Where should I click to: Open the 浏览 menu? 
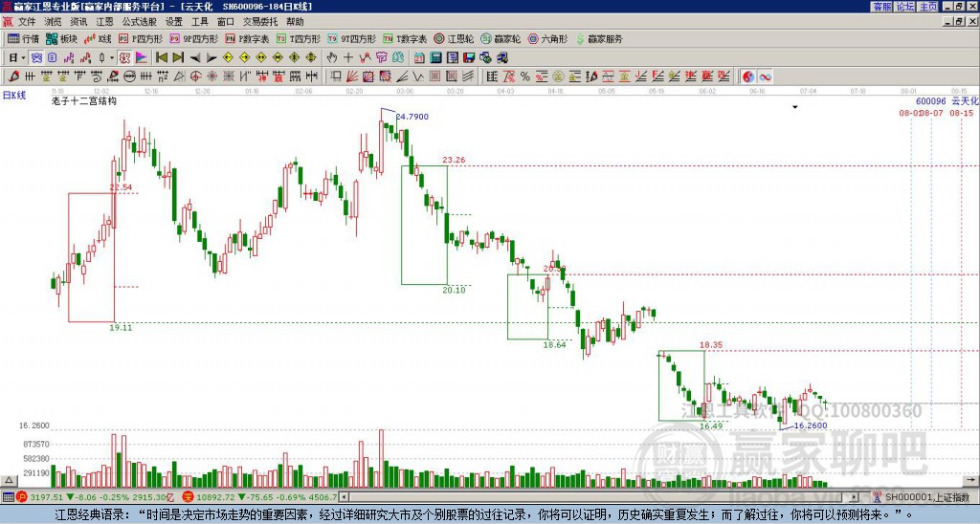pyautogui.click(x=54, y=22)
